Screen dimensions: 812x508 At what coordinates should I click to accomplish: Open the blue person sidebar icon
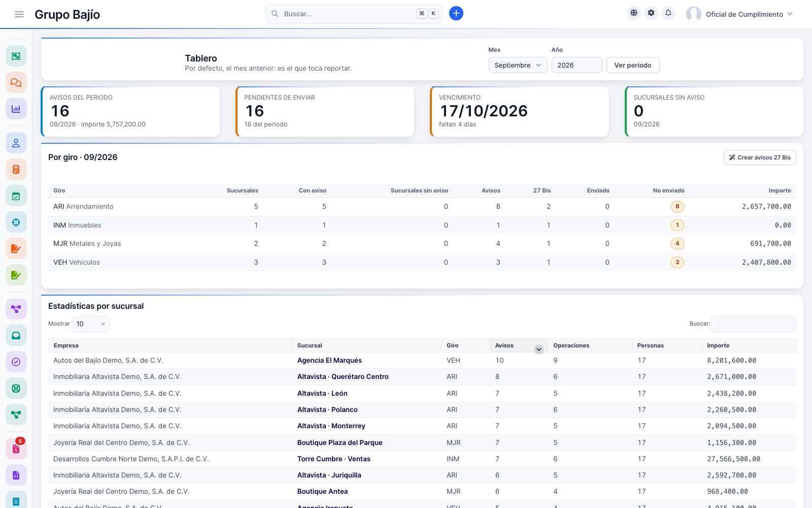pos(16,143)
